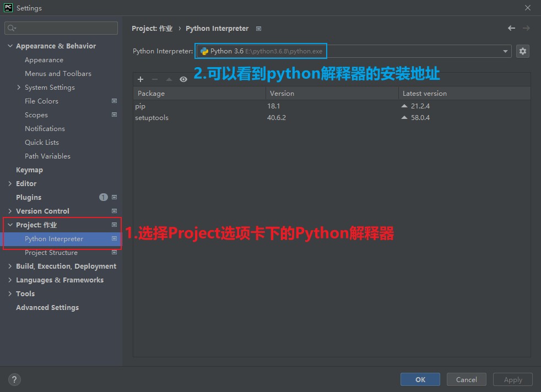This screenshot has height=392, width=541.
Task: Click the uninstall package minus icon
Action: [155, 79]
